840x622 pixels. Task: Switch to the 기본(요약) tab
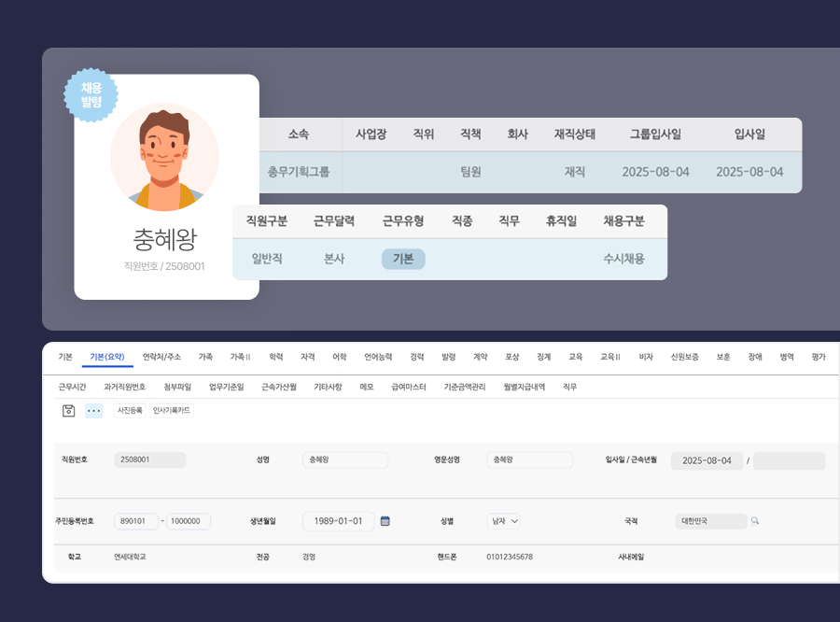[x=106, y=355]
